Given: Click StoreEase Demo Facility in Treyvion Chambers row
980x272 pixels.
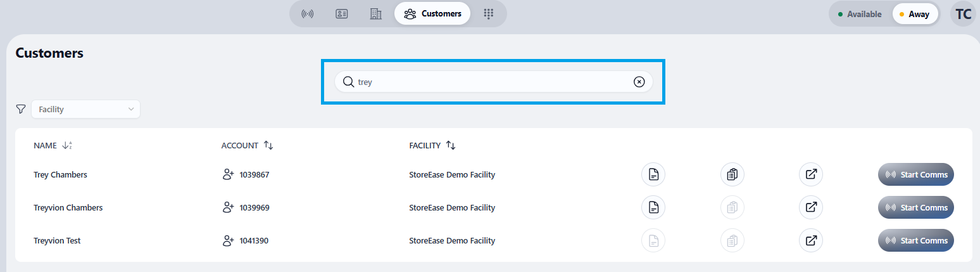Looking at the screenshot, I should coord(452,208).
